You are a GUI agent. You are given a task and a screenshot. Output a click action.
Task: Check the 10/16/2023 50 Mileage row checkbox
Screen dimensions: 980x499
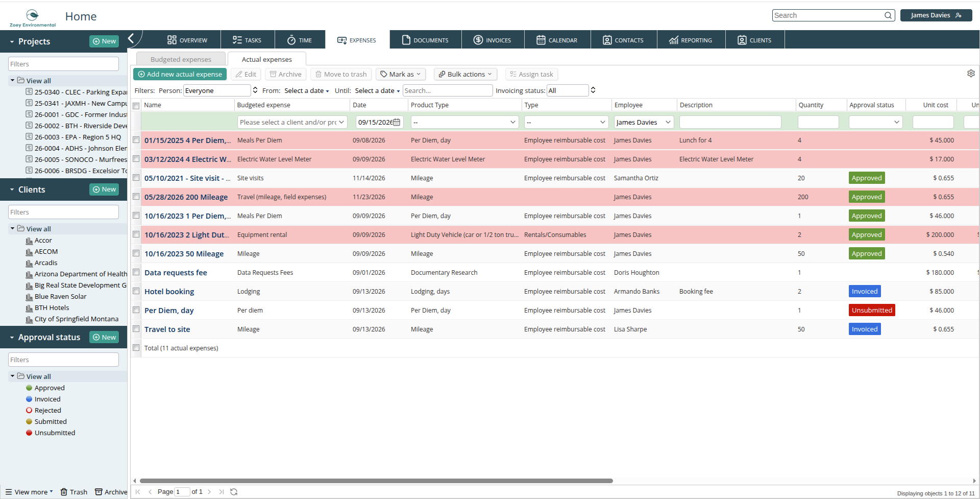point(136,253)
